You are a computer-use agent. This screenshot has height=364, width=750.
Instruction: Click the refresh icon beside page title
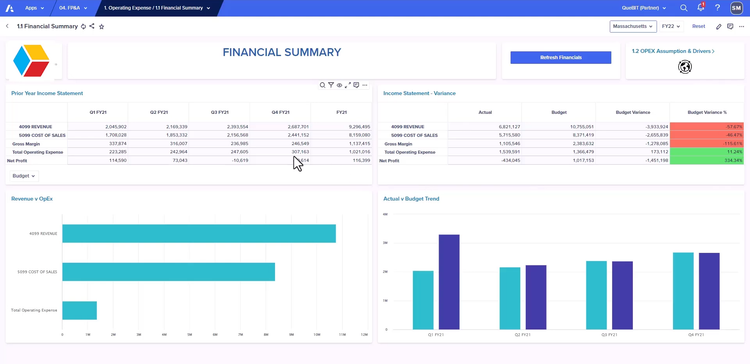coord(84,26)
